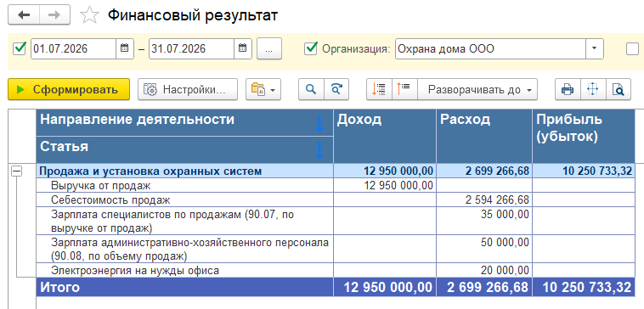Open print preview icon

(x=619, y=89)
